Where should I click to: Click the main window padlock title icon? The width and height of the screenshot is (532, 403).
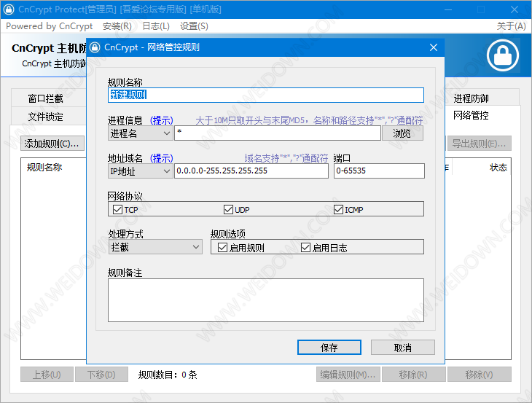(x=9, y=9)
